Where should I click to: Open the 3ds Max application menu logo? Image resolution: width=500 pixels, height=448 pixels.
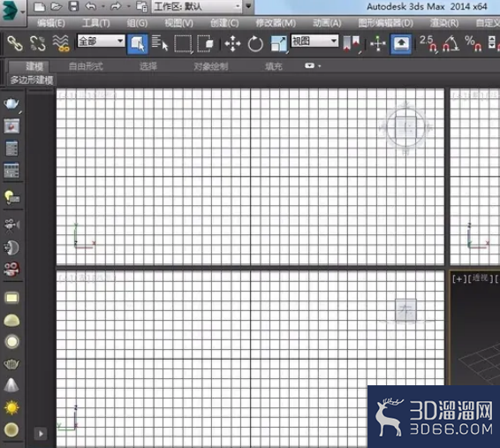11,11
